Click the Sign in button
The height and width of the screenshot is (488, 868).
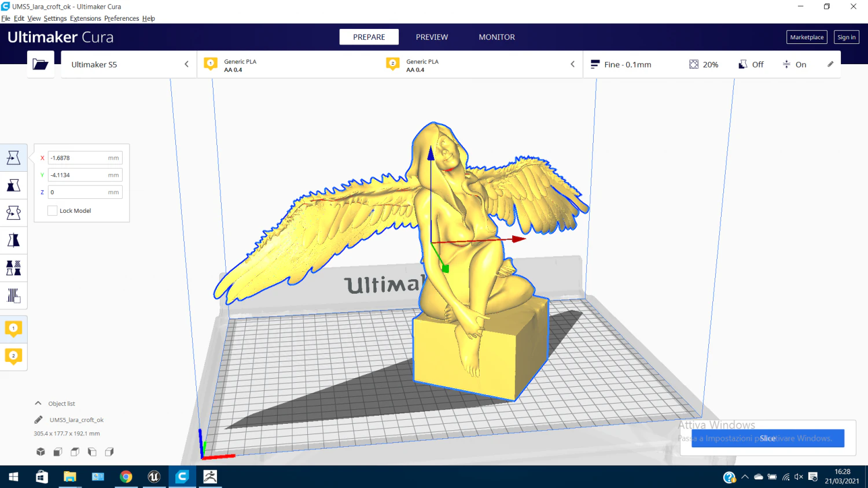pyautogui.click(x=847, y=37)
